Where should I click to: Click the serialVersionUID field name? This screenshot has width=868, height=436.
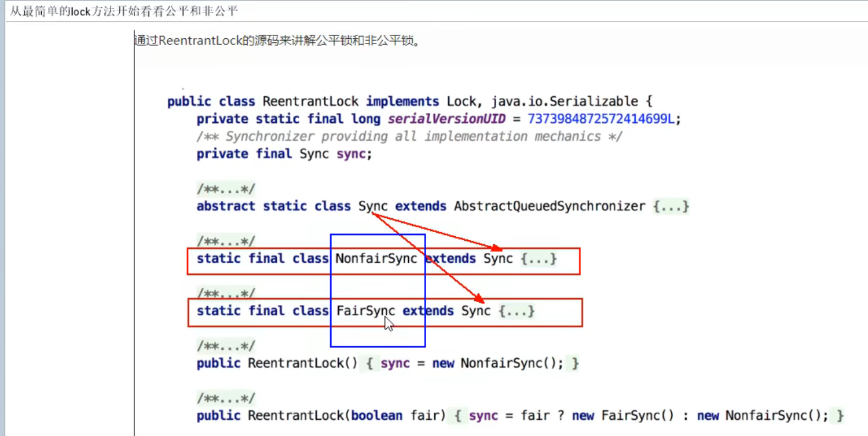[446, 119]
